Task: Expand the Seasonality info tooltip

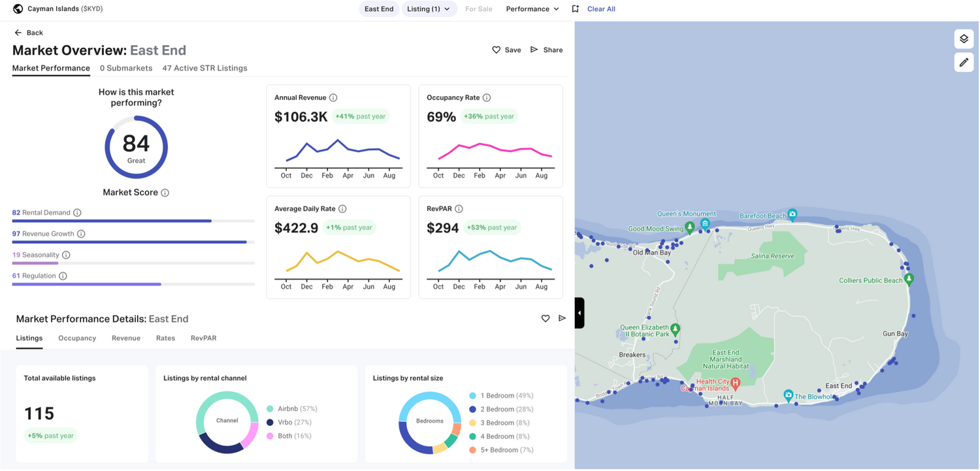Action: pyautogui.click(x=65, y=255)
